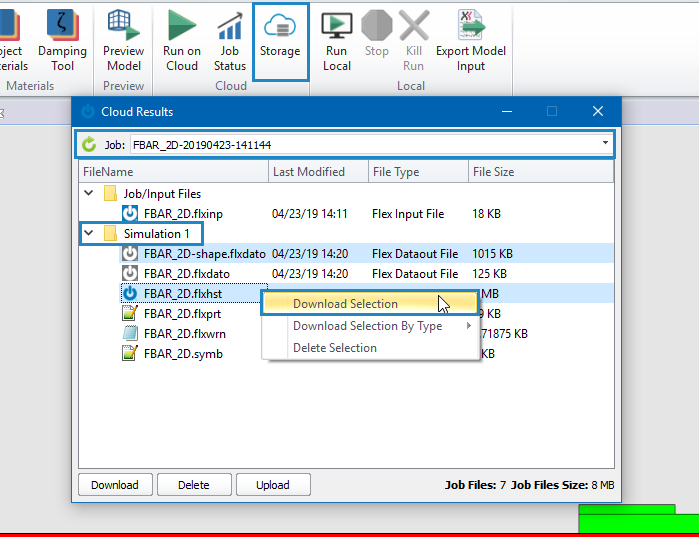This screenshot has height=537, width=699.
Task: Click the Kill Run X icon
Action: point(414,26)
